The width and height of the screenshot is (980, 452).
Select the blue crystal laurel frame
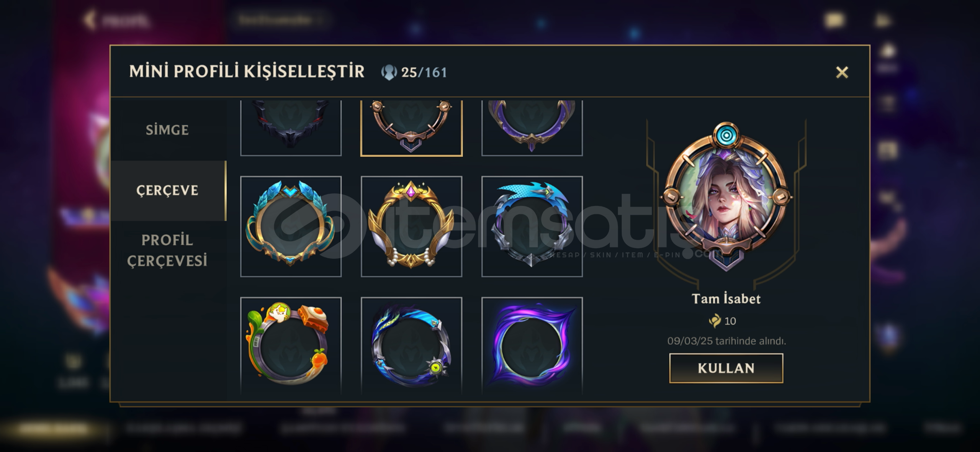[291, 226]
